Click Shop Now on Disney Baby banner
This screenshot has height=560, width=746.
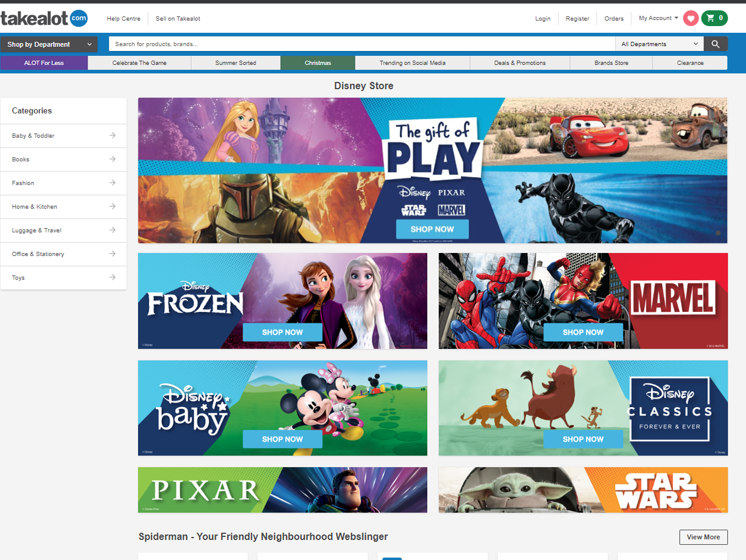pyautogui.click(x=283, y=439)
